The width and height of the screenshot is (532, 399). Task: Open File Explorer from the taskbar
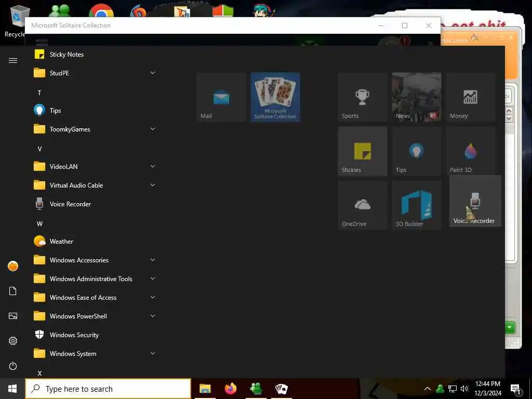(205, 389)
